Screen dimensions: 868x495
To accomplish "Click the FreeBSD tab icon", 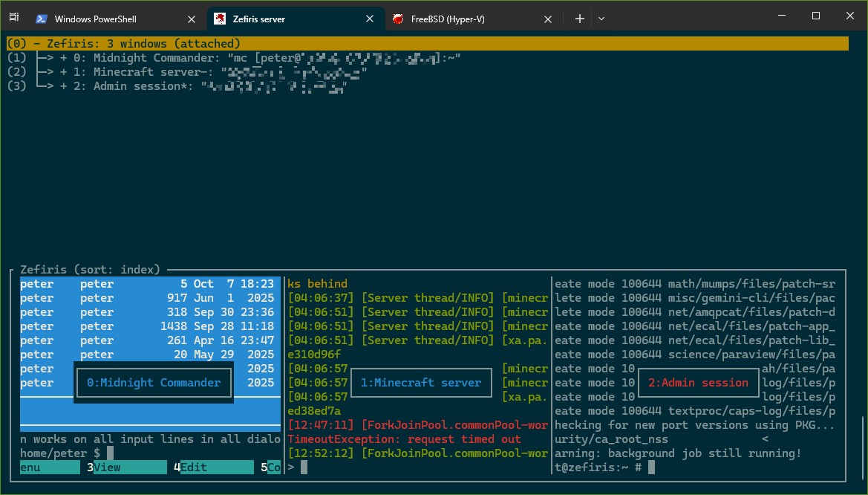I will point(397,19).
